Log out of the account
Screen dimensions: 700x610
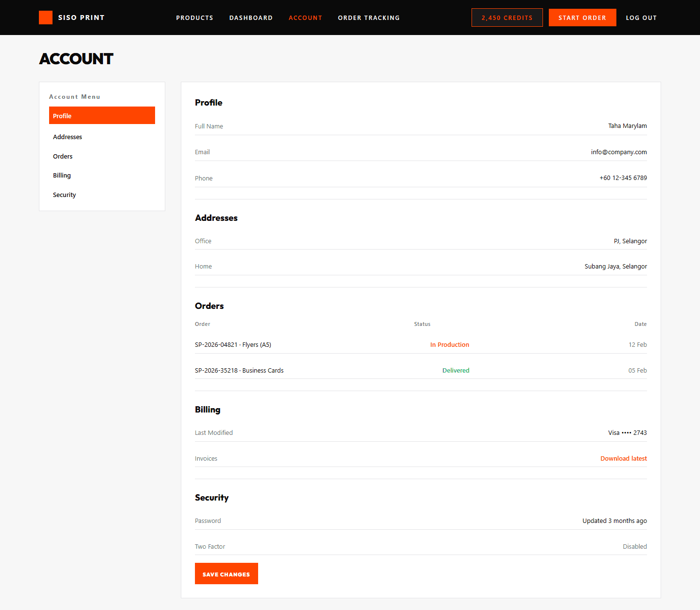tap(641, 18)
